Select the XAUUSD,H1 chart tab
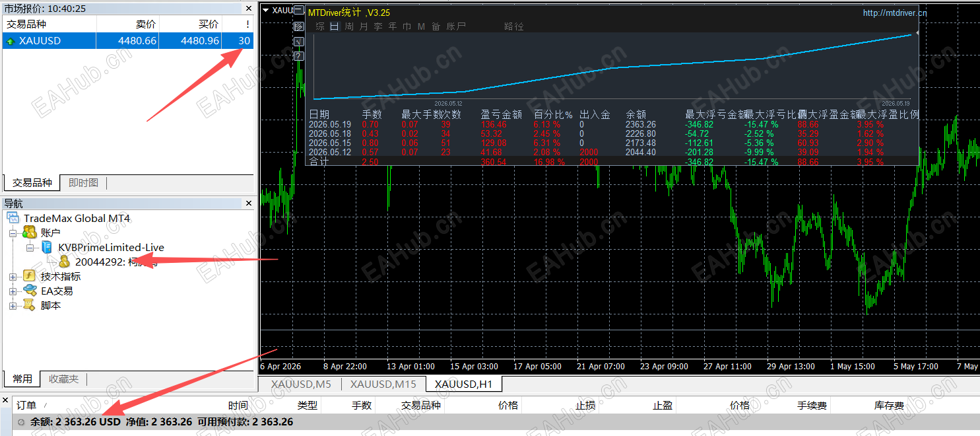This screenshot has width=980, height=436. coord(464,384)
